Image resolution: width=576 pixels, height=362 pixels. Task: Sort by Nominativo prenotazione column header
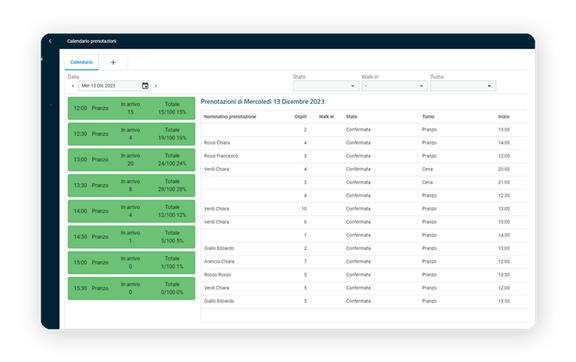click(230, 117)
